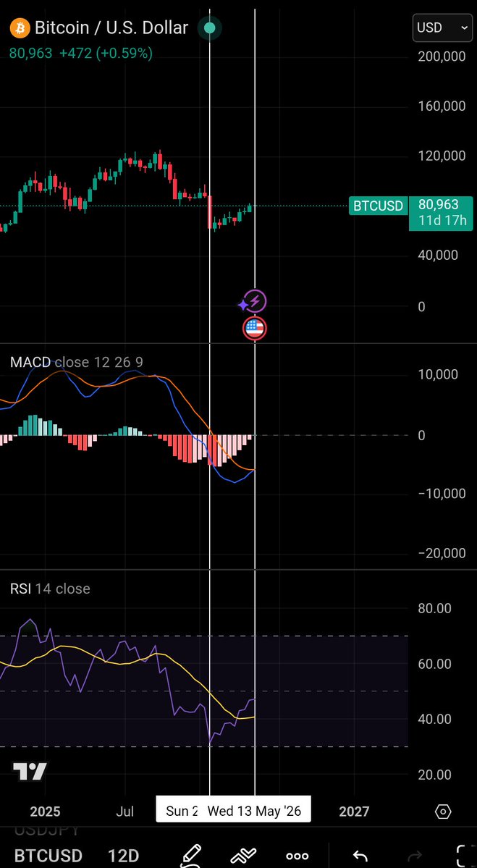Toggle the fullscreen icon
Image resolution: width=477 pixels, height=868 pixels.
pos(464,856)
